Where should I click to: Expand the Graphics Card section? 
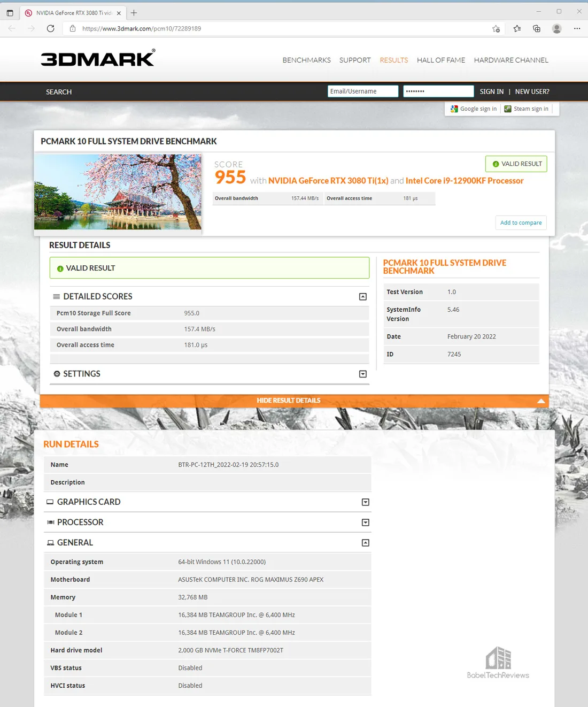click(366, 502)
